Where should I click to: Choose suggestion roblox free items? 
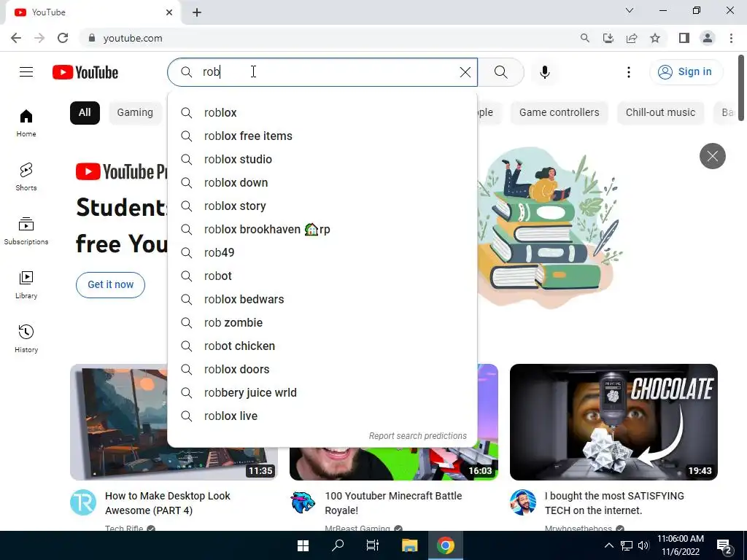(x=322, y=136)
